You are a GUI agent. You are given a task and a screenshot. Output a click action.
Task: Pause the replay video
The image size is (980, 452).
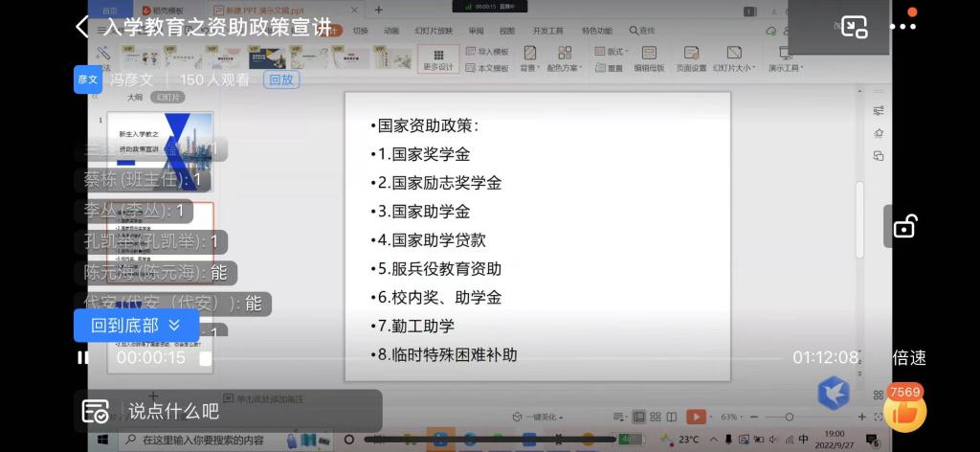pos(82,357)
